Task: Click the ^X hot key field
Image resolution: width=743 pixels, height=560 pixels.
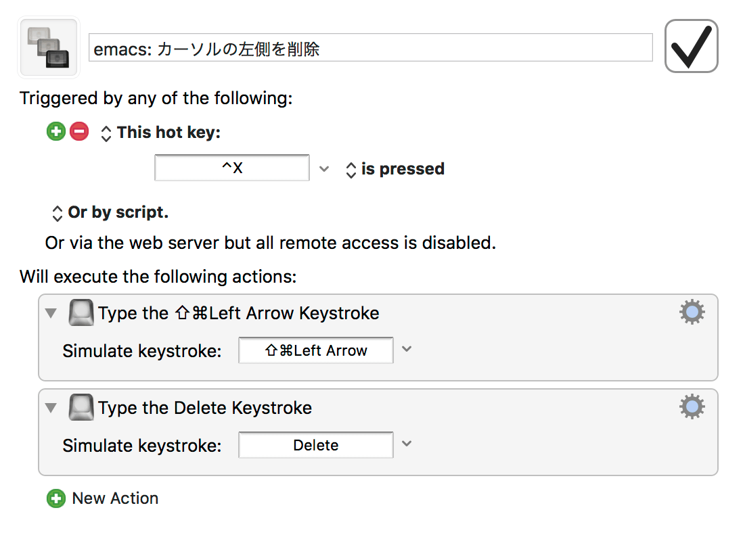Action: [x=232, y=167]
